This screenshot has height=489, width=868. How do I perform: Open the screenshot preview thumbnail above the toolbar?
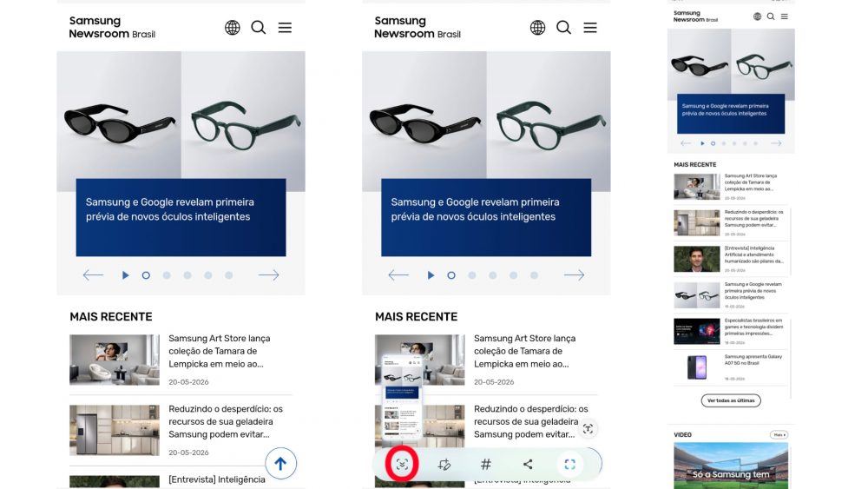(x=403, y=398)
